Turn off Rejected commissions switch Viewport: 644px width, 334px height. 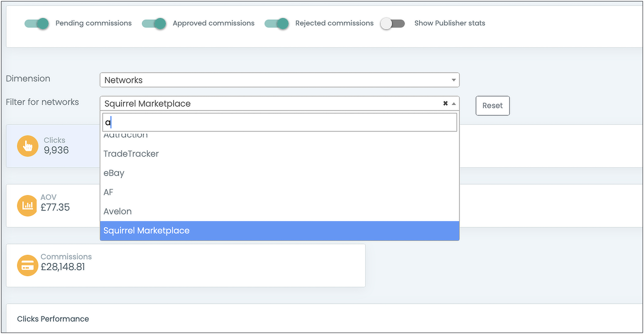click(276, 23)
